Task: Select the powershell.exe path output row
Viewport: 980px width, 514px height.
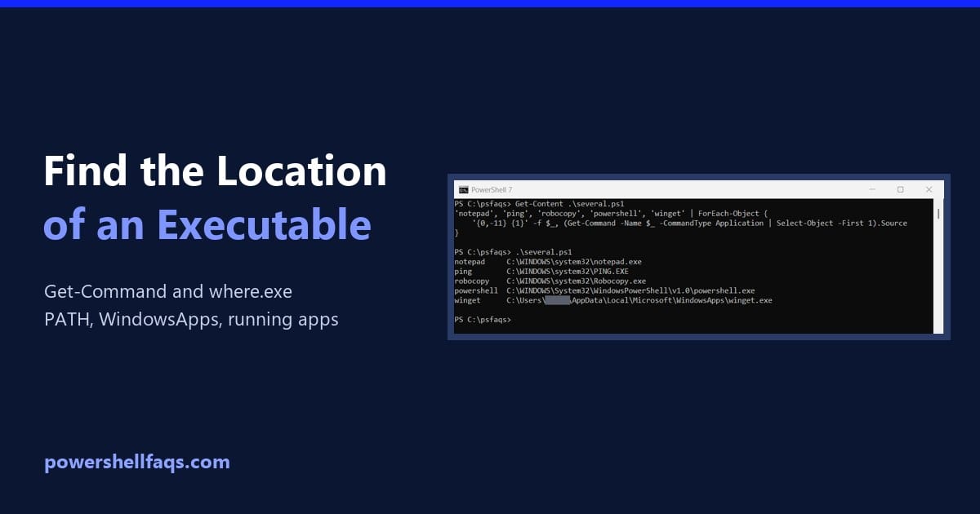Action: coord(604,290)
